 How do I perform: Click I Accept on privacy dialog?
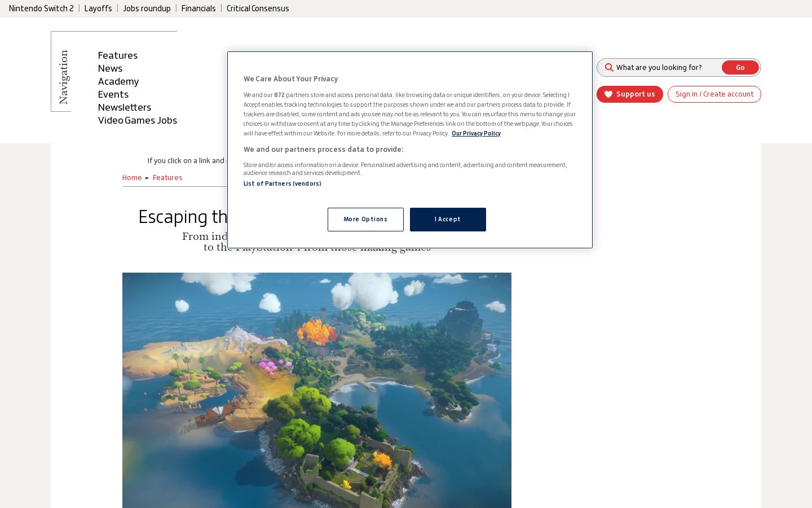448,220
